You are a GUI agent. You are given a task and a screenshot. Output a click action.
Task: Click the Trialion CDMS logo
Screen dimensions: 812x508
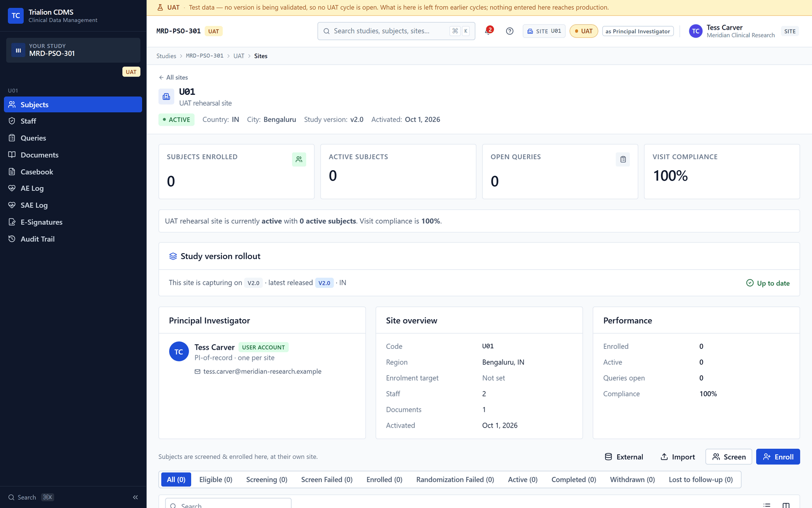pyautogui.click(x=16, y=16)
